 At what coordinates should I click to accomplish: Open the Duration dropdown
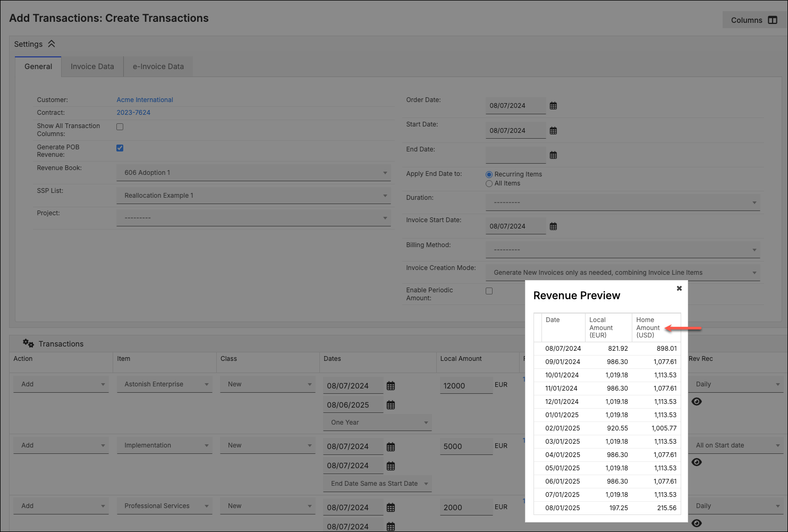pos(623,202)
